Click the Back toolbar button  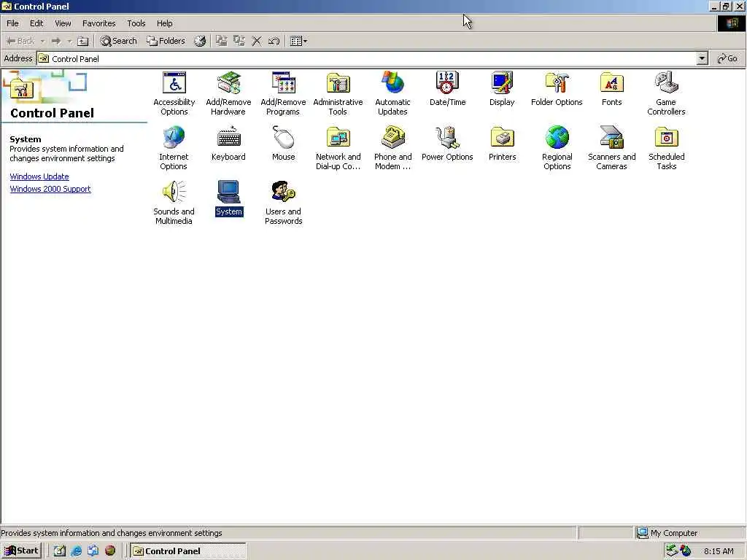click(20, 41)
